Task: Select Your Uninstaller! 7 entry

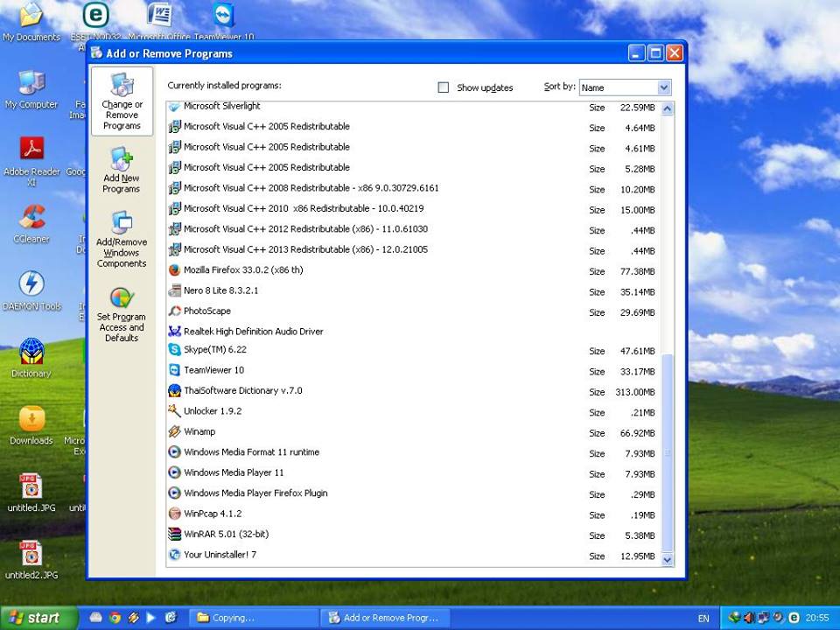Action: [220, 555]
